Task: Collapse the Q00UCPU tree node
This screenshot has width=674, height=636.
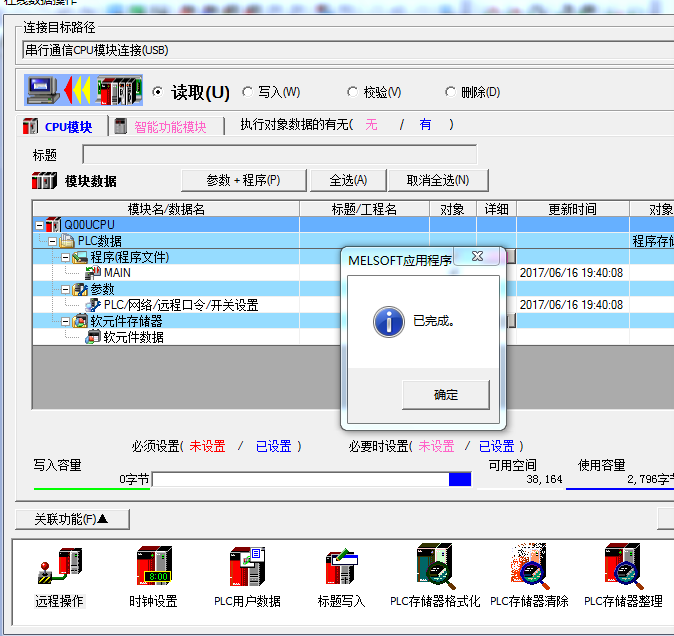Action: (39, 225)
